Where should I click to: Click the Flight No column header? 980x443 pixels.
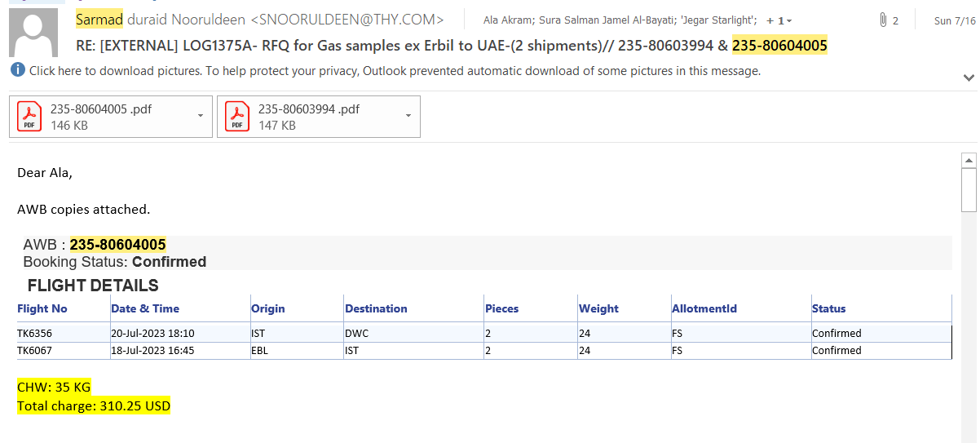(42, 308)
